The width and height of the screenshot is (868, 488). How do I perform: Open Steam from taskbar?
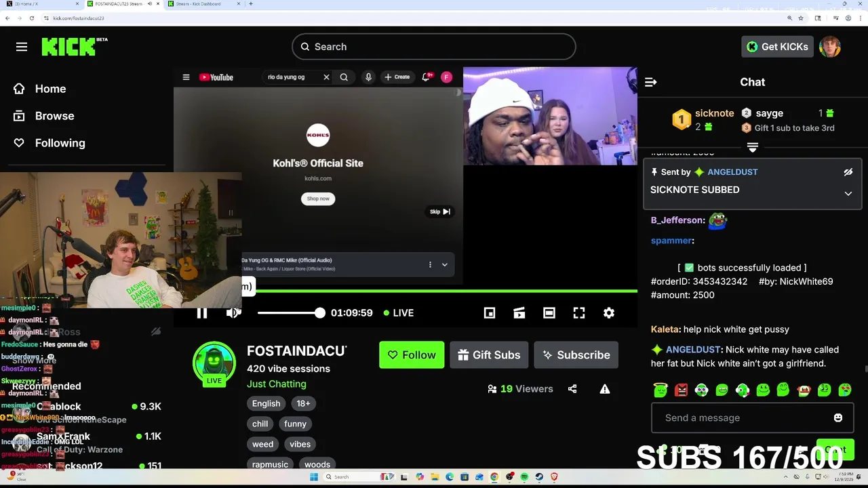(x=539, y=477)
